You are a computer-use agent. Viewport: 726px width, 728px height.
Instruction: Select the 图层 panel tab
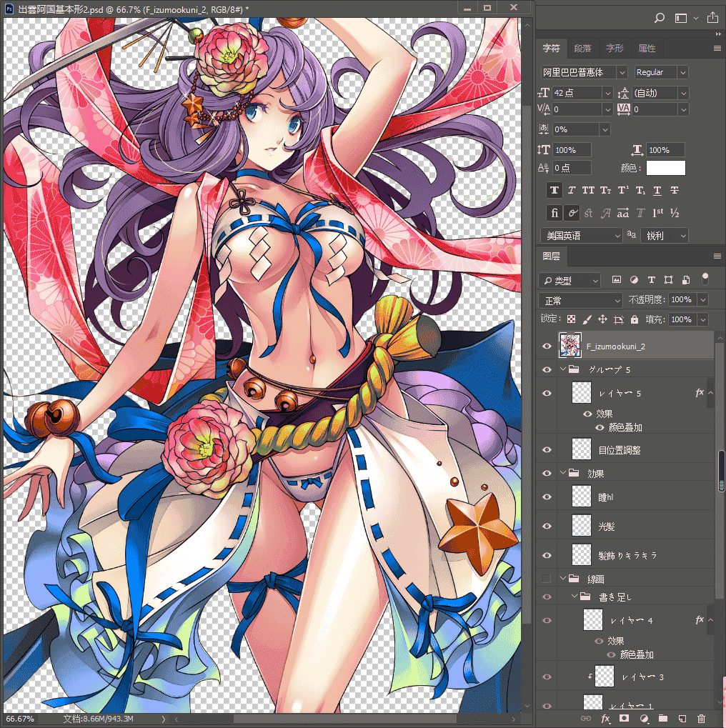tap(552, 256)
